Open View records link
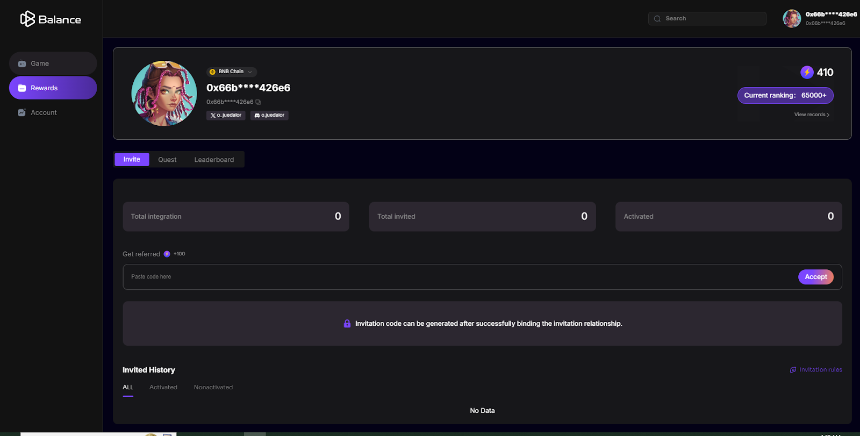860x436 pixels. (x=812, y=115)
